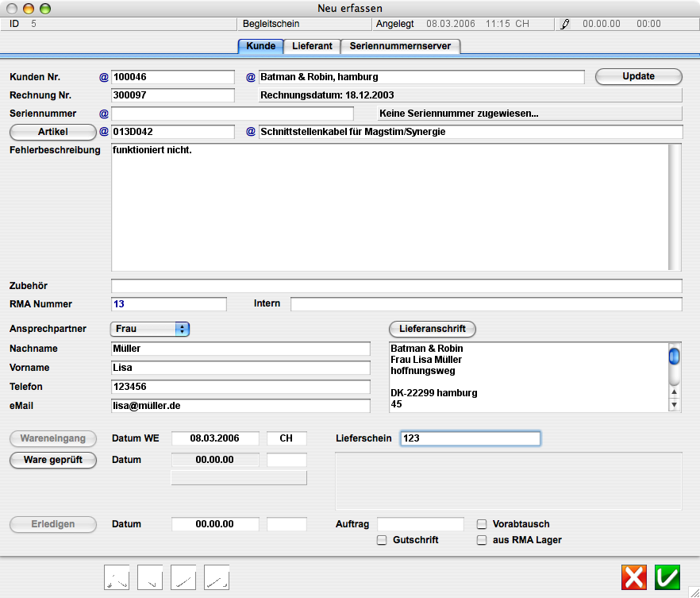Click into the Zubehör input field
The height and width of the screenshot is (598, 700).
[396, 286]
